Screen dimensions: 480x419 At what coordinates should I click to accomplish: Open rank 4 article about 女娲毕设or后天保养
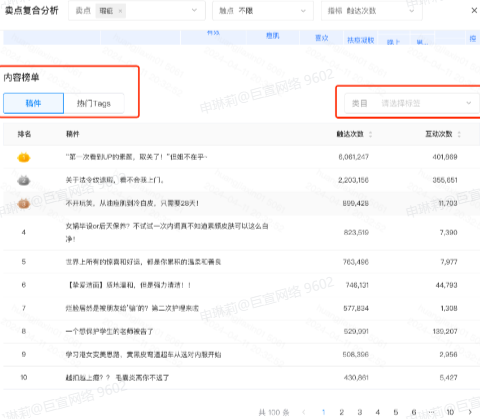tap(167, 232)
